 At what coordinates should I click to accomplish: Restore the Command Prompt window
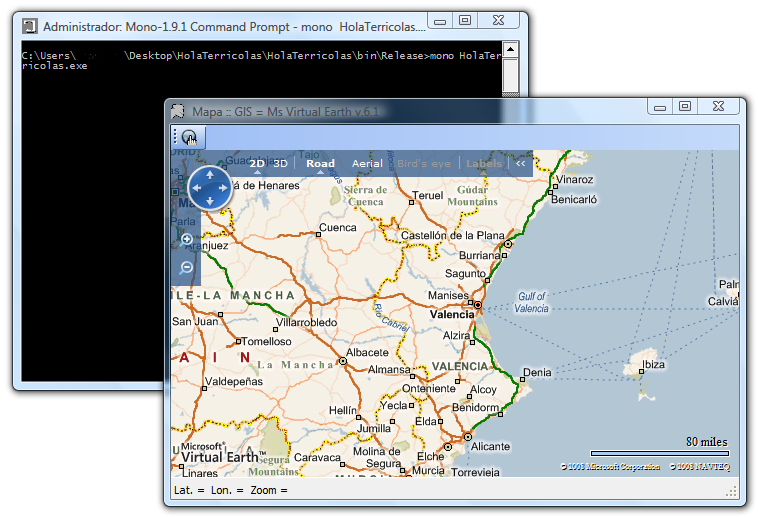(x=465, y=20)
